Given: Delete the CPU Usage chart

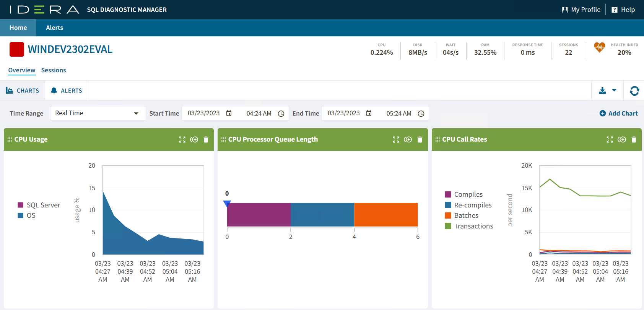Looking at the screenshot, I should pos(206,140).
